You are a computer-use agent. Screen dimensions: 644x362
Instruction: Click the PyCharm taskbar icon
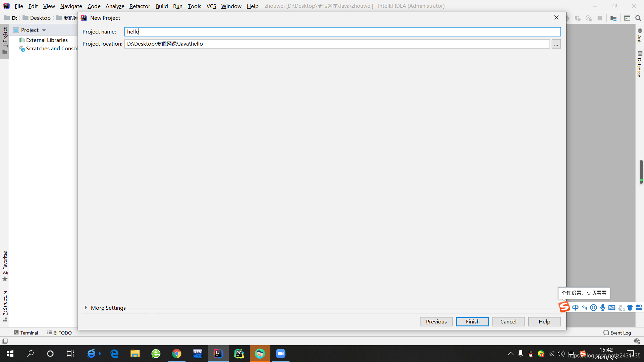coord(239,353)
